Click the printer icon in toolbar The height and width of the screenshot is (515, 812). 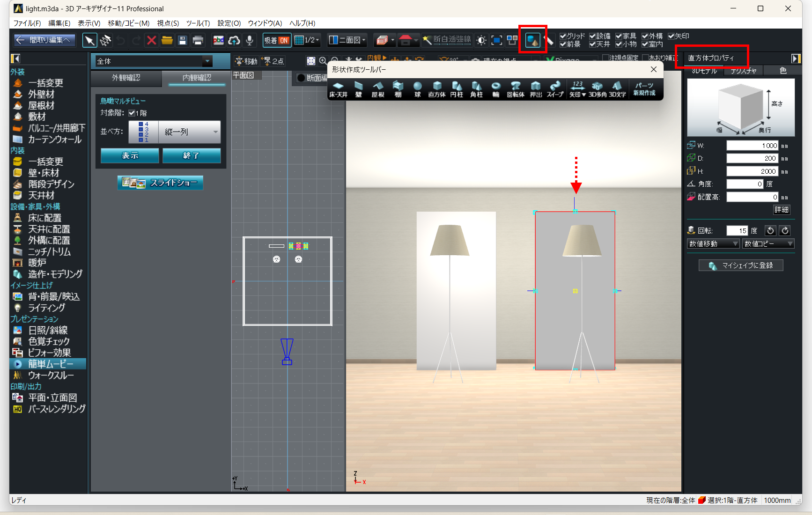[198, 41]
